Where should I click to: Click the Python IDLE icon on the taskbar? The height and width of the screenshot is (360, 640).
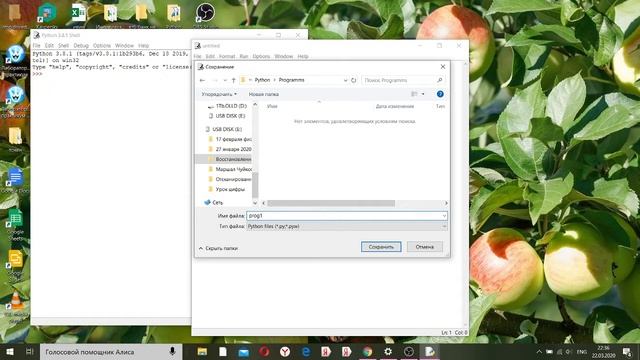(430, 351)
